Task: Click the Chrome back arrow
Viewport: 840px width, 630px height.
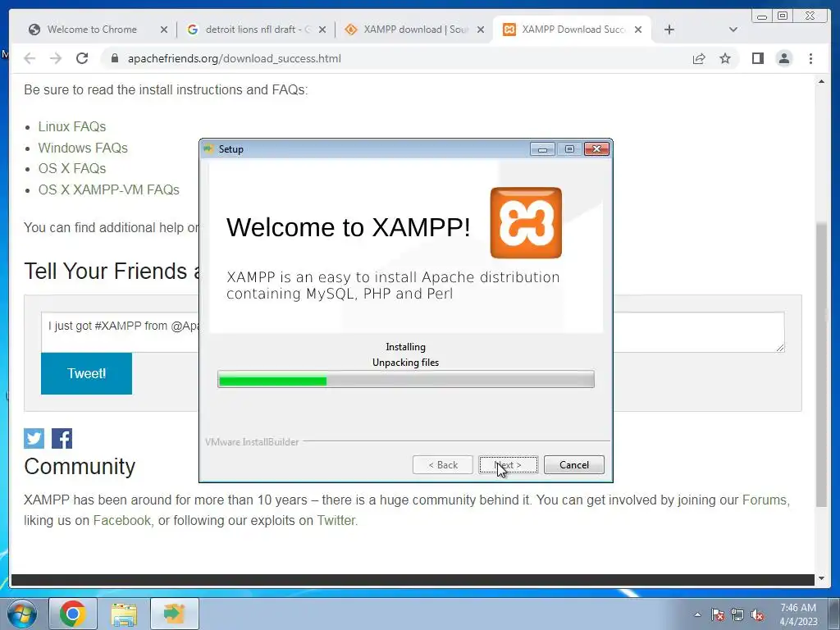Action: pyautogui.click(x=30, y=58)
